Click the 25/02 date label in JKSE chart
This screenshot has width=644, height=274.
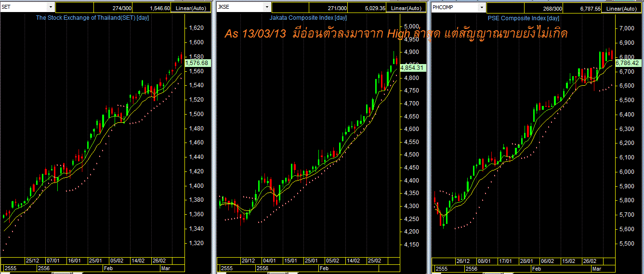374,261
